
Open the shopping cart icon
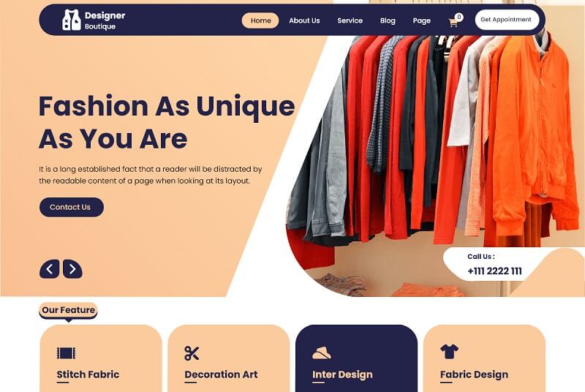453,23
